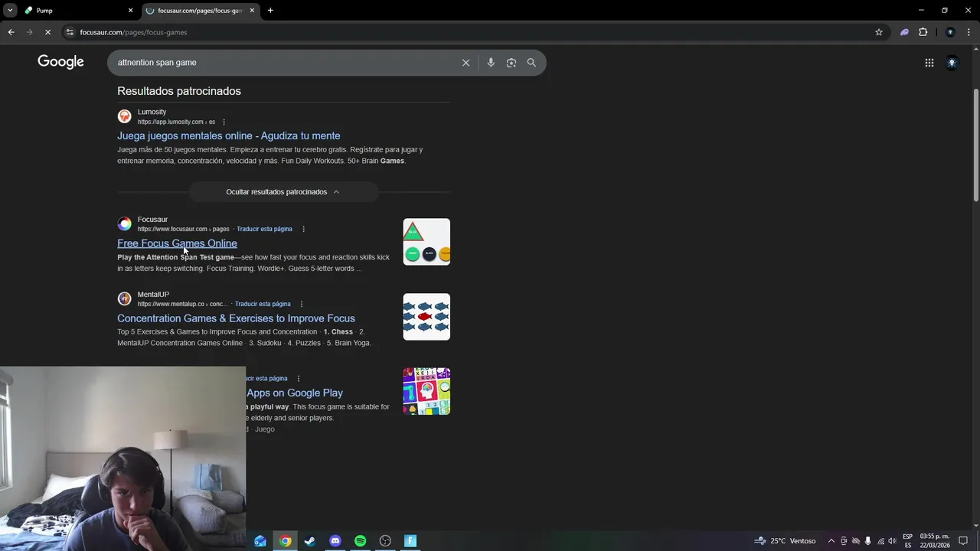Open the Mail taskbar icon
Screen dimensions: 980x551
260,541
